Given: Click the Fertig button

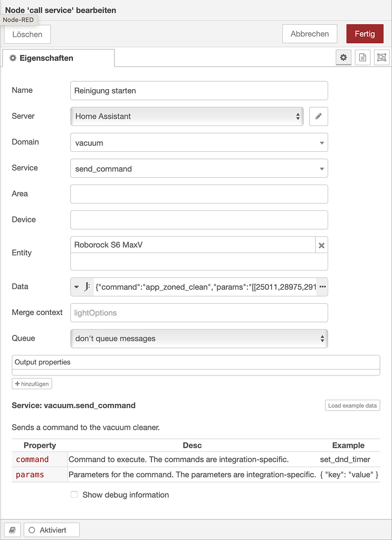Looking at the screenshot, I should (365, 33).
